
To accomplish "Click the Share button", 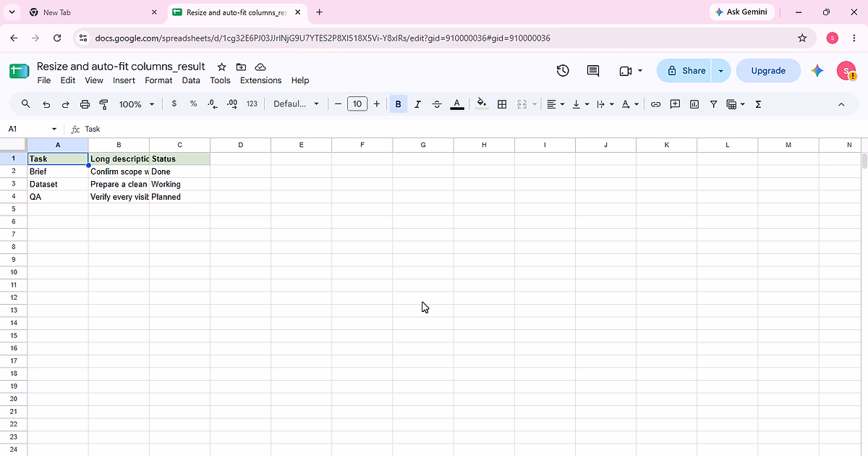I will pos(684,70).
